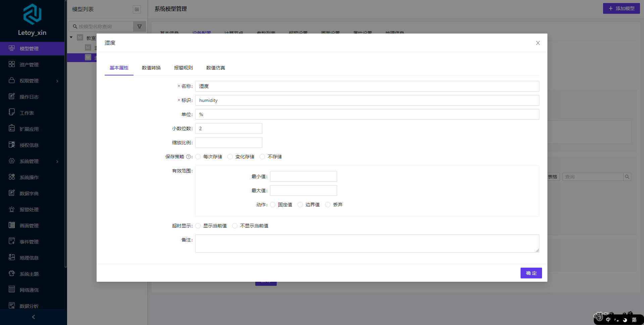The image size is (644, 325).
Task: Click the model list menu icon
Action: tap(137, 9)
